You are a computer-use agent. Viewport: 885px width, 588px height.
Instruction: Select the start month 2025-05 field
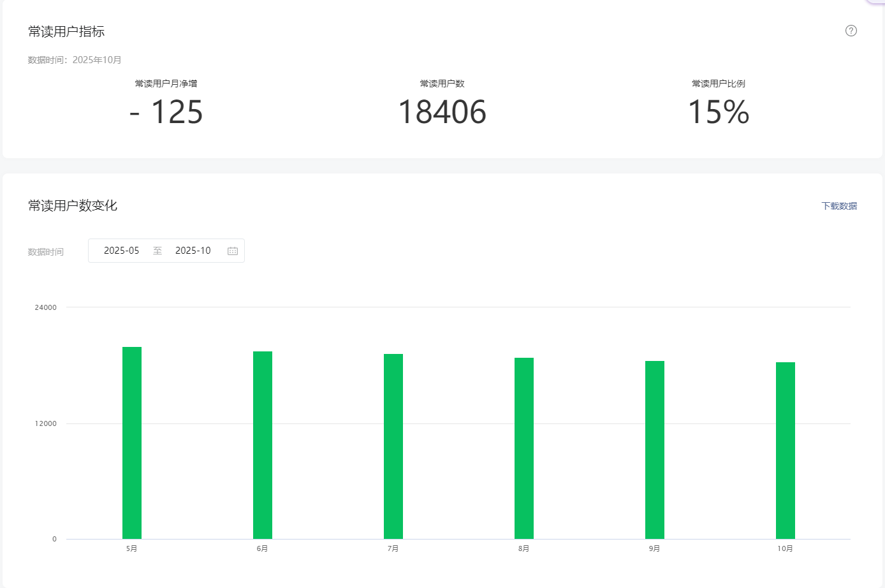pos(122,251)
